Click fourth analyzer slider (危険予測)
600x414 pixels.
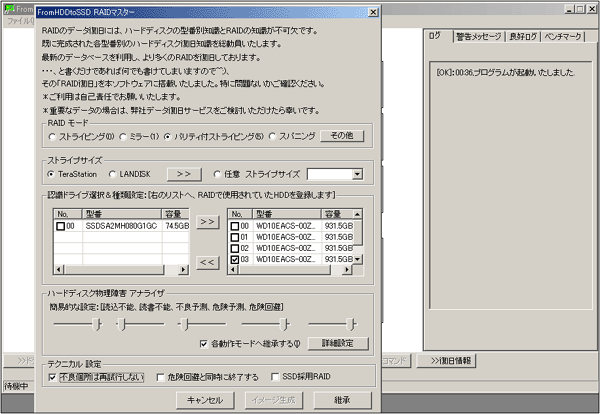pyautogui.click(x=284, y=324)
